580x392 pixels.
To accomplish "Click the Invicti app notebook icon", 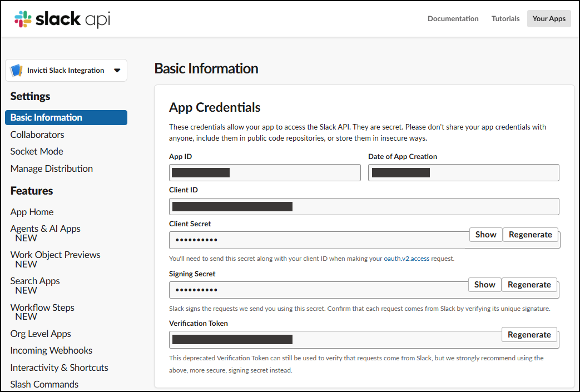I will click(x=16, y=70).
